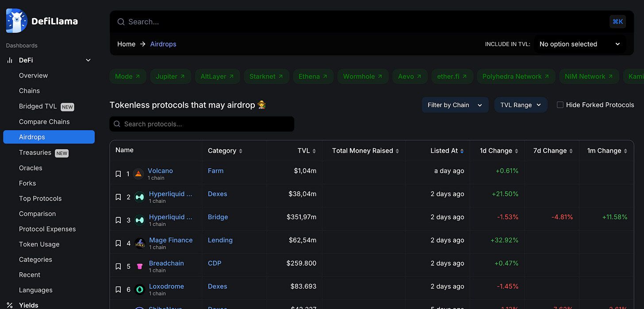644x309 pixels.
Task: Bookmark the Hyperliquid Bridge row
Action: coord(118,220)
